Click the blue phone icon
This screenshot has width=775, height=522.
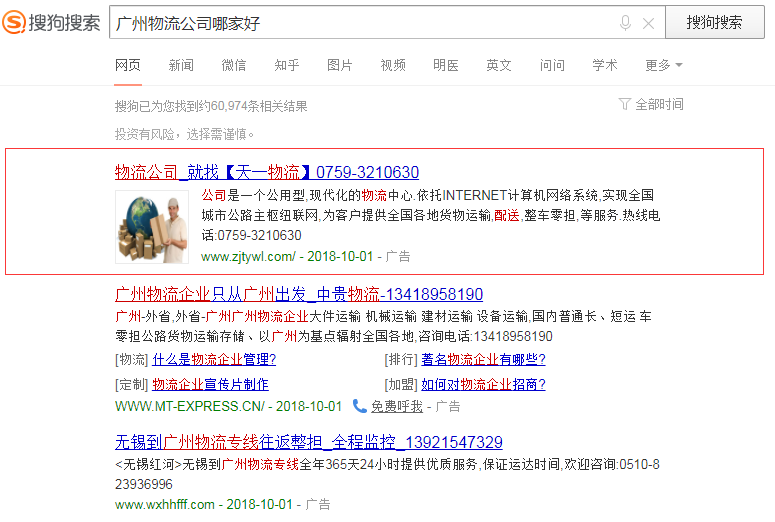pos(359,406)
